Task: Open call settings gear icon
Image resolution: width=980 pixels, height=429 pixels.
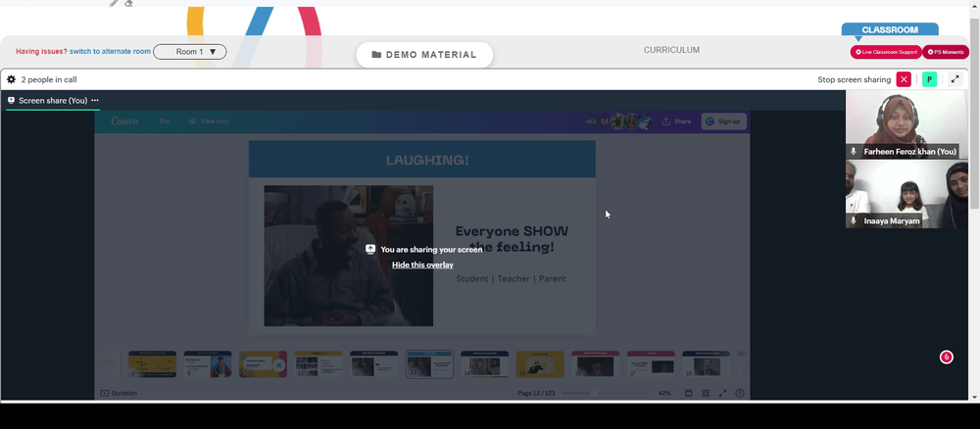Action: point(11,80)
